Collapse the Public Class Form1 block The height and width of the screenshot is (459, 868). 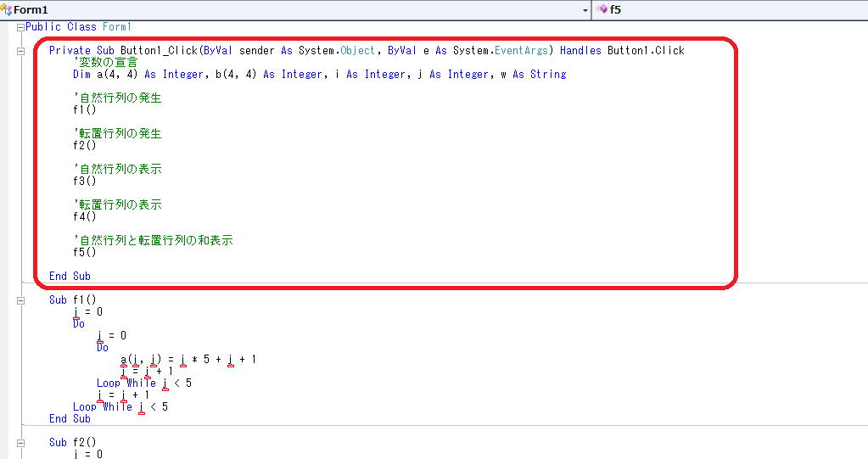pyautogui.click(x=20, y=27)
